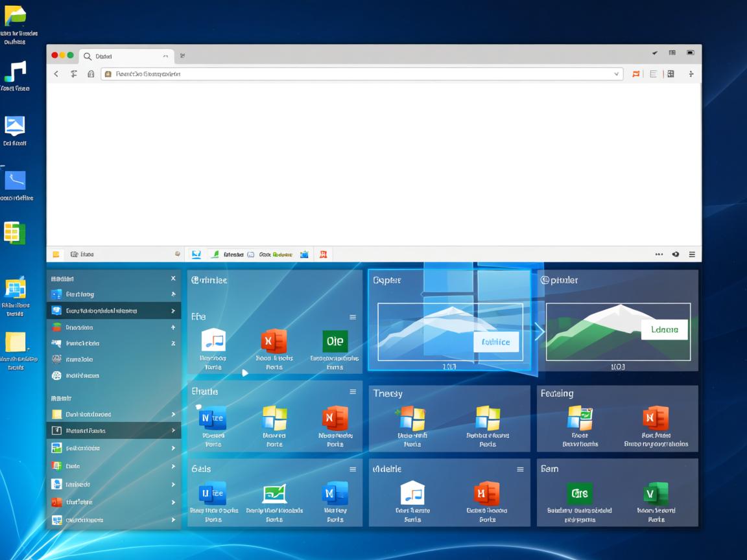
Task: Expand the bottom sidebar item's chevron arrow
Action: 173,520
